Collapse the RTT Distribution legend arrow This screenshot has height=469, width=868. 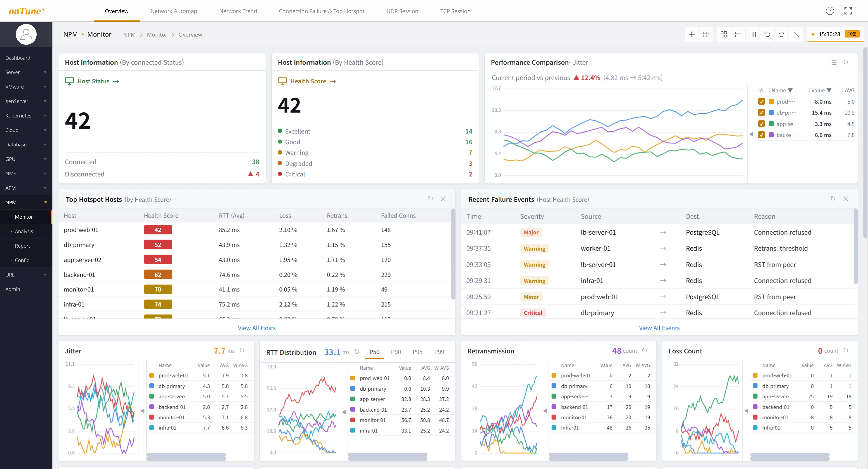point(344,412)
